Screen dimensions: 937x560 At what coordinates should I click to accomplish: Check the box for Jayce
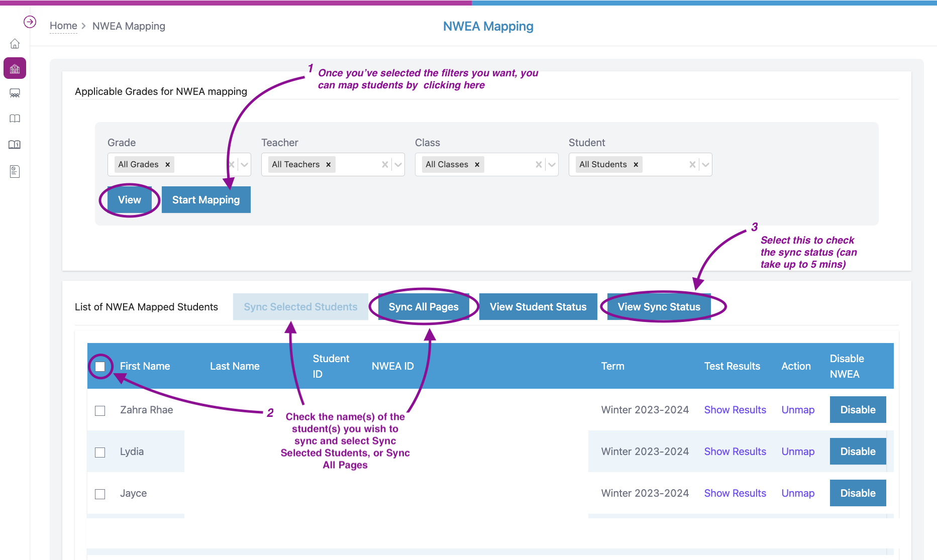point(100,494)
